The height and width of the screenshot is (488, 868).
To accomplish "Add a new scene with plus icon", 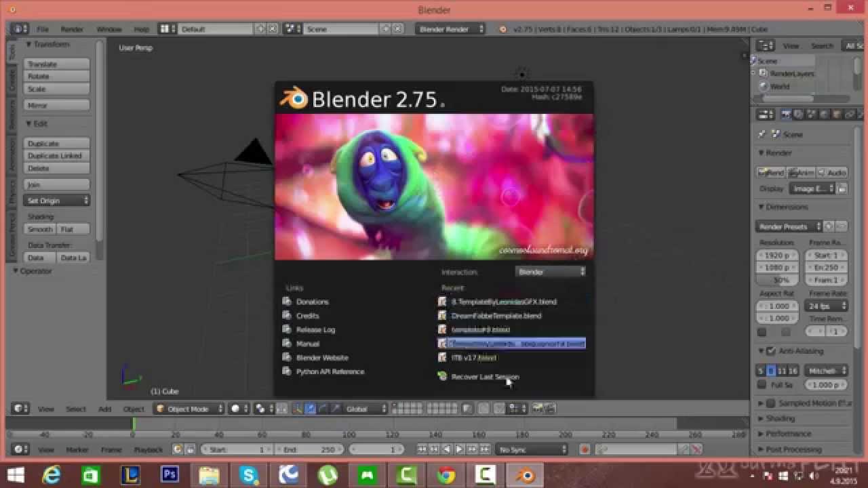I will 385,29.
